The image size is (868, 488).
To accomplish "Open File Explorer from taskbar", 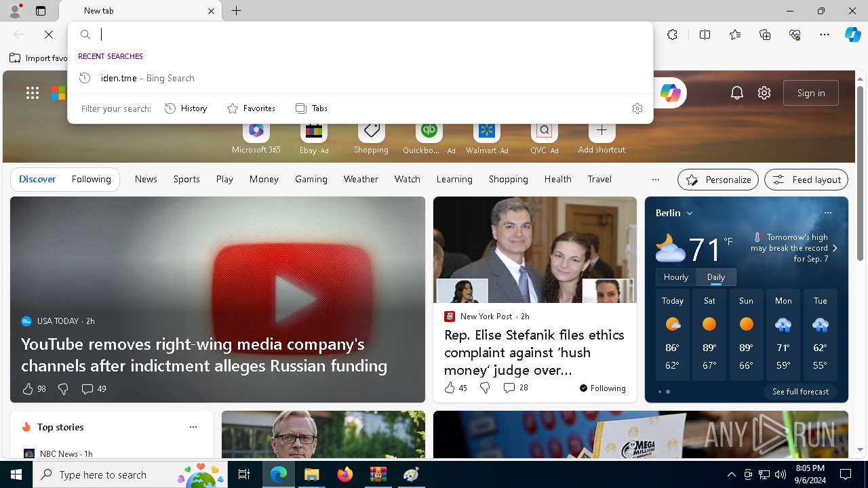I will 311,474.
